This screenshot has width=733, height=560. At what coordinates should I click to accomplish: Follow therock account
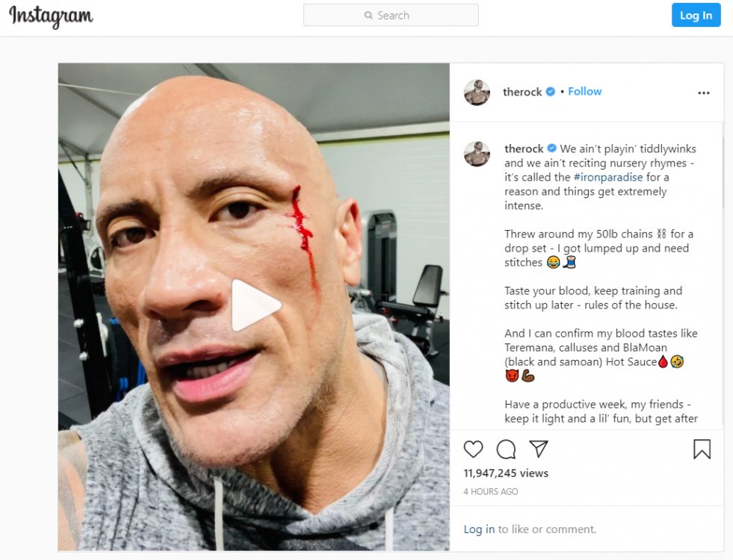click(585, 92)
